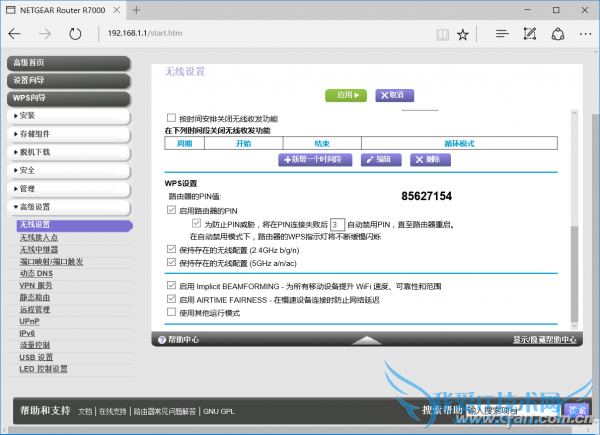Expand the 安全 sidebar section
Screen dimensions: 600x435
[69, 171]
